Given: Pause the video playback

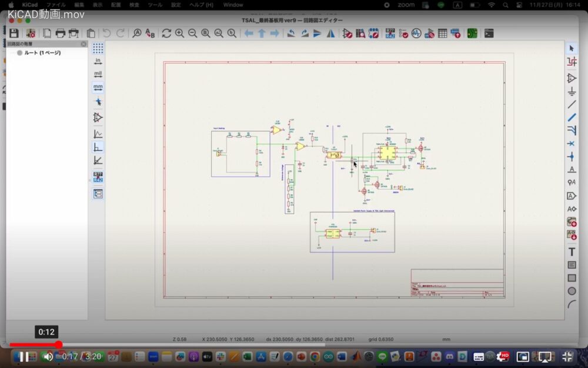Looking at the screenshot, I should tap(24, 356).
